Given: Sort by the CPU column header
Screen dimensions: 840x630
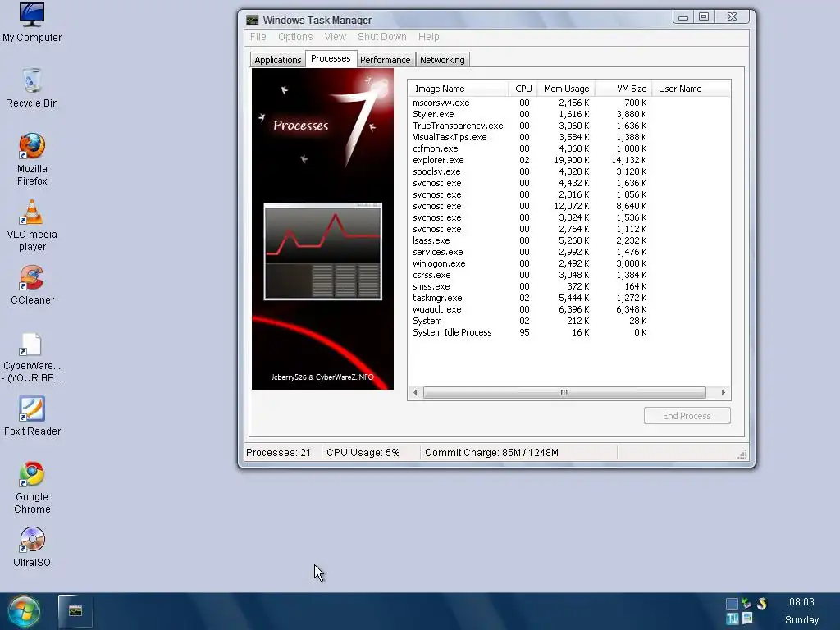Looking at the screenshot, I should 523,89.
